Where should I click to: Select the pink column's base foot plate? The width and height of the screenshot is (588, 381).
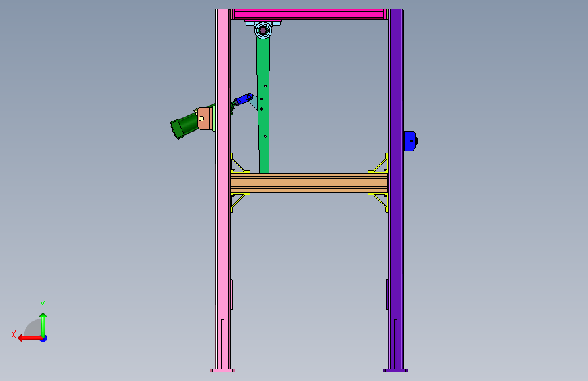(x=222, y=371)
